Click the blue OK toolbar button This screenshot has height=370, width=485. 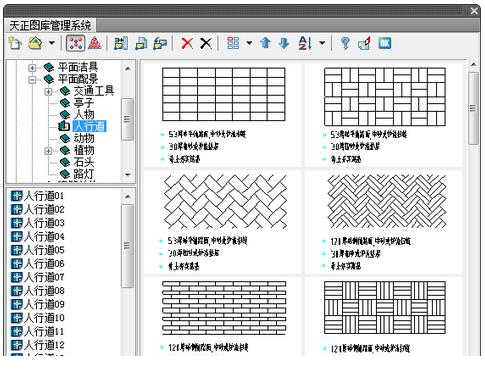coord(385,43)
